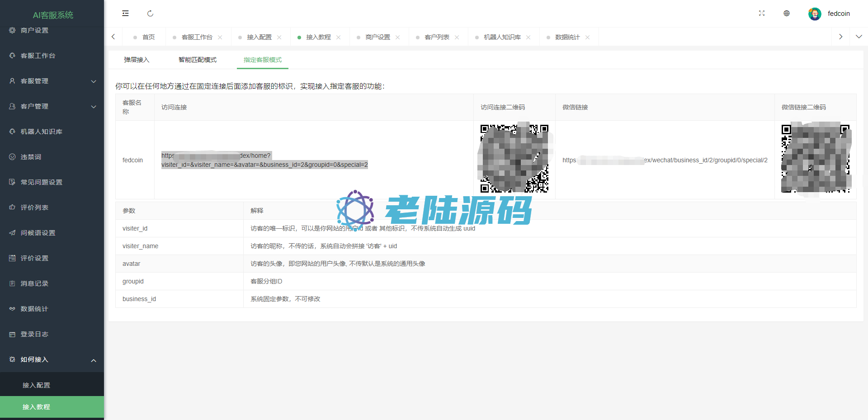868x420 pixels.
Task: Open the language globe icon
Action: 787,14
